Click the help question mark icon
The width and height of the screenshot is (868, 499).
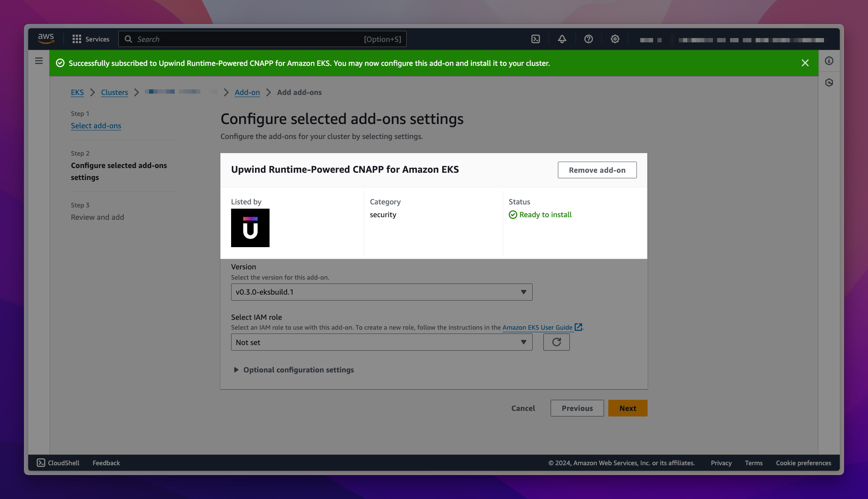588,39
